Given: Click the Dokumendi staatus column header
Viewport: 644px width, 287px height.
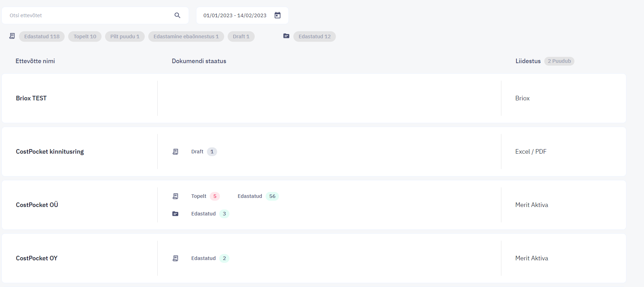Looking at the screenshot, I should (199, 61).
